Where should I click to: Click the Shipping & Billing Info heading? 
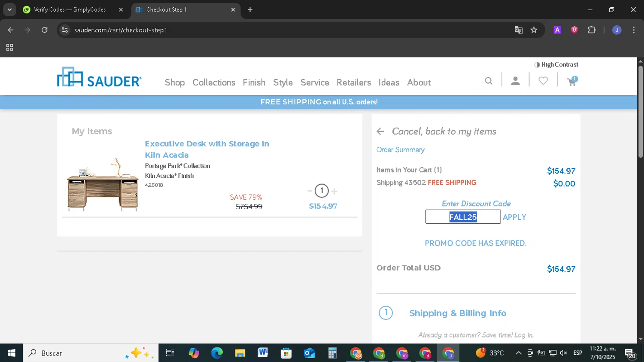[x=458, y=313]
